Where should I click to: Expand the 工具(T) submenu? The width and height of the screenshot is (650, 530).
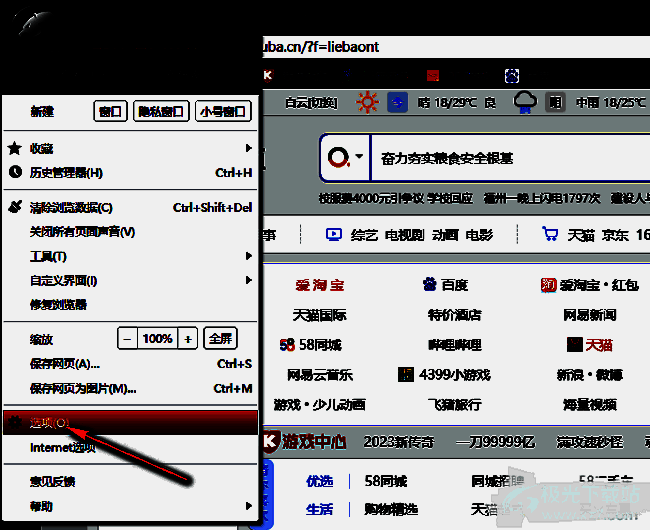[x=130, y=256]
